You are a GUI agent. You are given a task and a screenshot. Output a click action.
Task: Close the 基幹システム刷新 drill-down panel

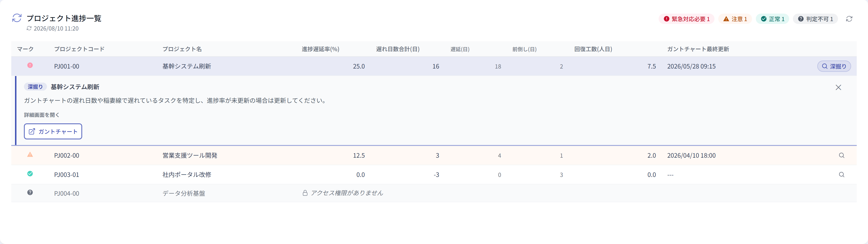tap(838, 87)
